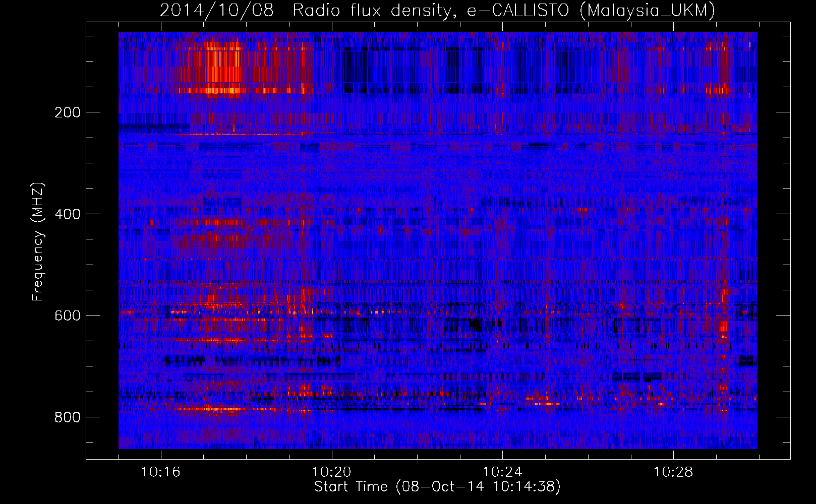
Task: Click the 'Start Time (08-Oct-14 10:14:38)' label
Action: point(437,487)
